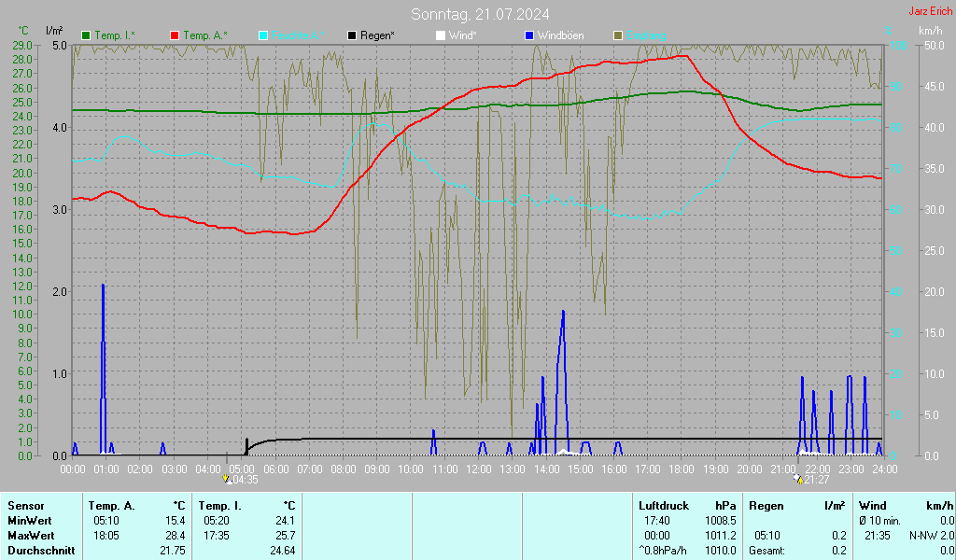The height and width of the screenshot is (560, 956).
Task: Click the green Temp. I. legend swatch
Action: 87,35
